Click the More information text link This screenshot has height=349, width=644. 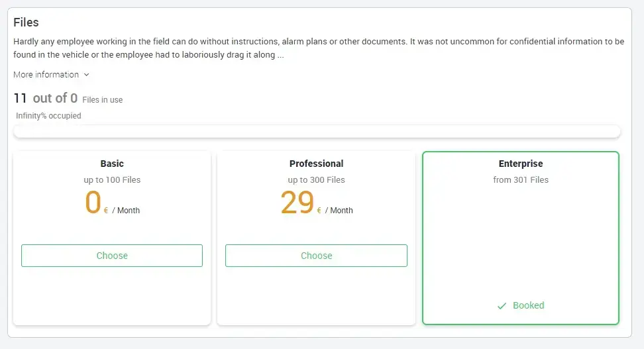(x=46, y=75)
